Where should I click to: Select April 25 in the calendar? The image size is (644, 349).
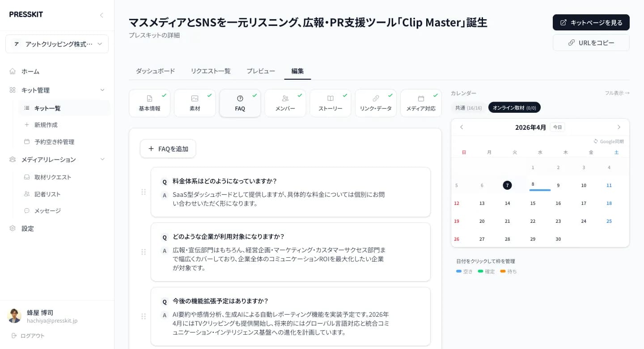click(609, 221)
